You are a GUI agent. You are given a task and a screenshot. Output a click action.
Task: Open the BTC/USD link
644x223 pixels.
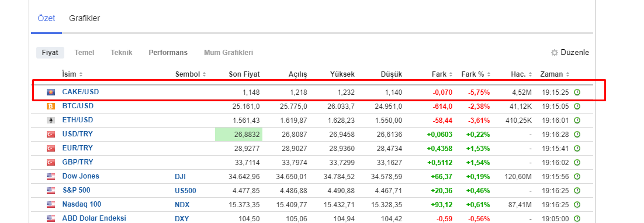point(78,106)
